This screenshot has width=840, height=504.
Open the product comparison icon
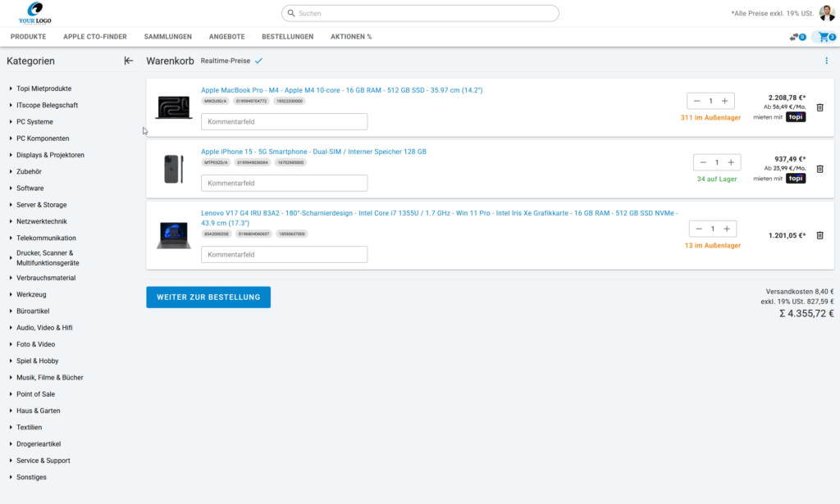[x=797, y=37]
